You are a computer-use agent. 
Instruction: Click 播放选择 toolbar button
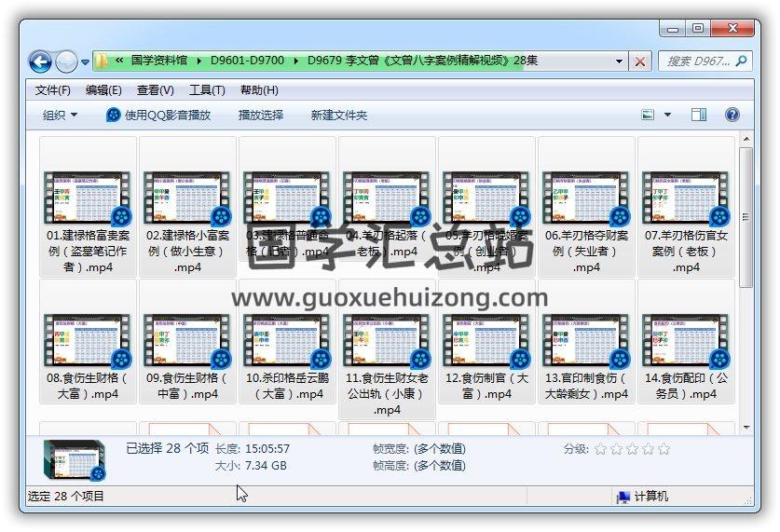click(x=261, y=116)
